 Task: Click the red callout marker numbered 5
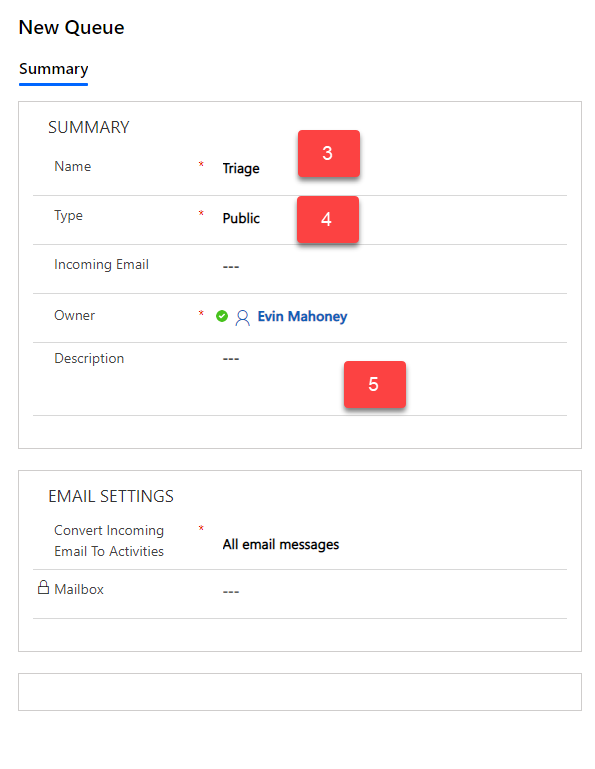click(x=375, y=384)
